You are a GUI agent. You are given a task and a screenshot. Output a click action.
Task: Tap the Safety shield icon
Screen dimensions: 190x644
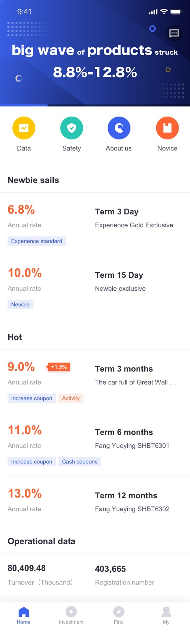tap(72, 128)
